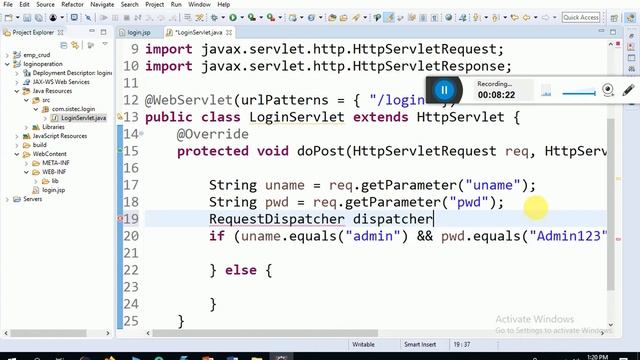The height and width of the screenshot is (360, 640).
Task: Expand the META-INF folder
Action: click(x=26, y=163)
